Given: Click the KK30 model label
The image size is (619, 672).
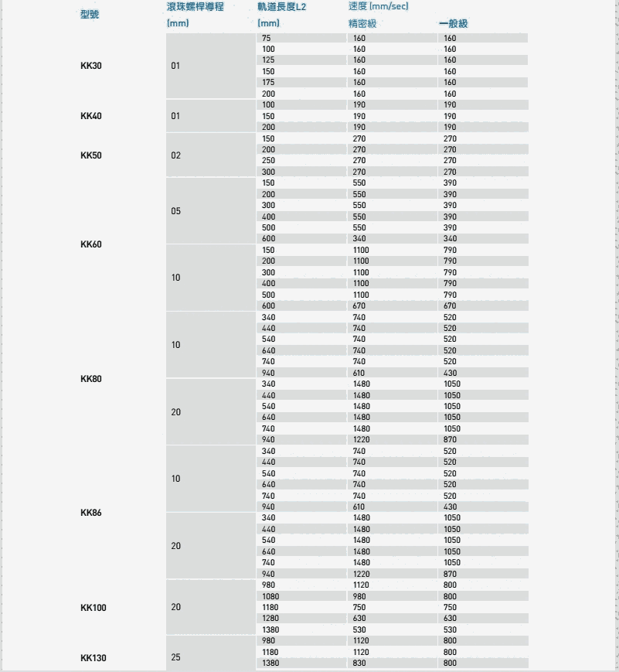Looking at the screenshot, I should click(x=90, y=66).
